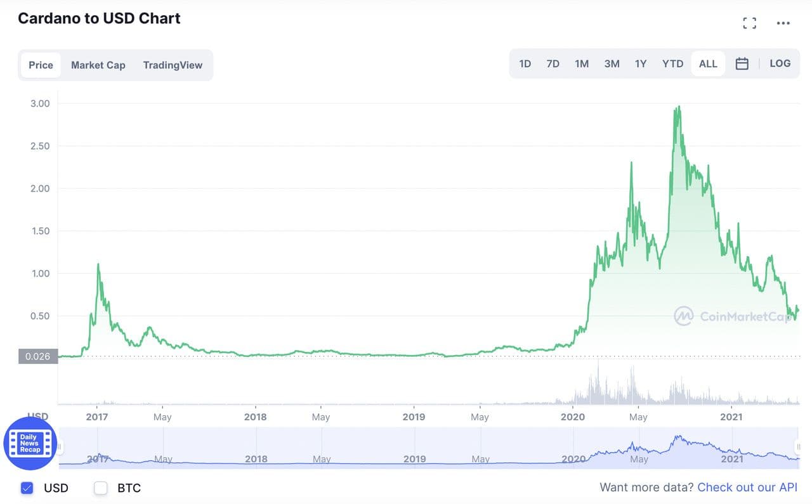Switch to the TradingView tab
The image size is (812, 504).
click(173, 65)
